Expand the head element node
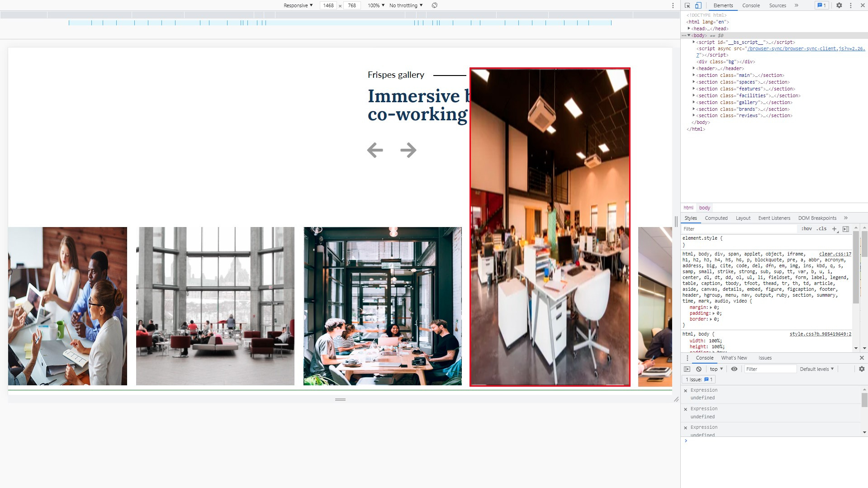Viewport: 868px width, 488px height. (x=689, y=28)
